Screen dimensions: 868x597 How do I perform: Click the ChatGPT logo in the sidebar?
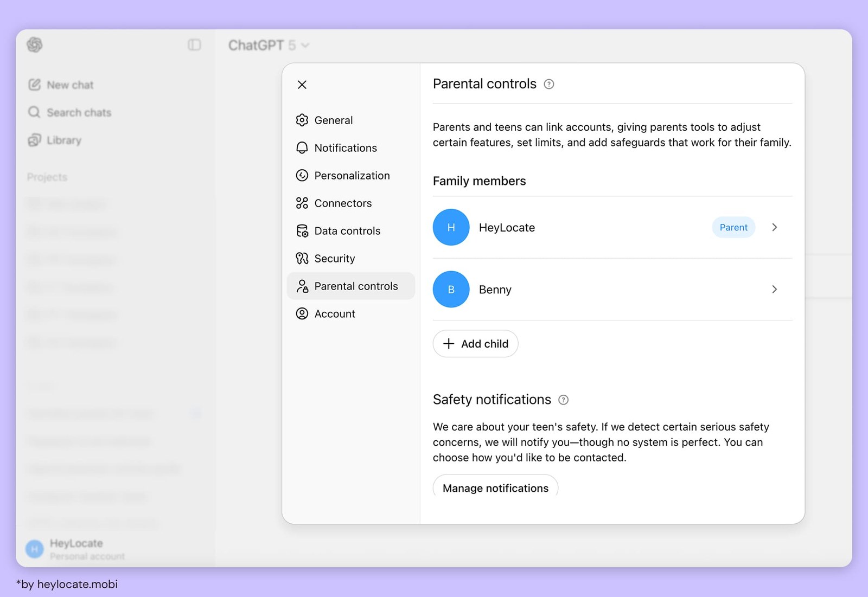pos(35,45)
